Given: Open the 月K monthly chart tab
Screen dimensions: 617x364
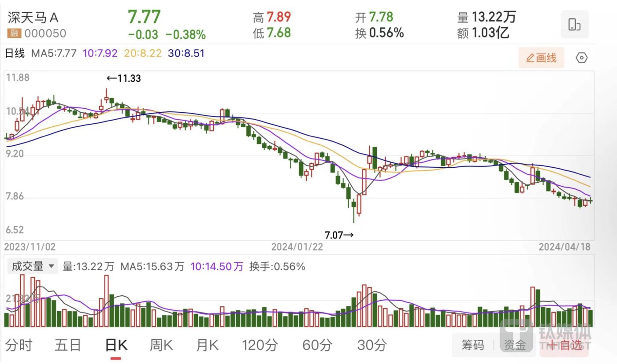Looking at the screenshot, I should [207, 346].
